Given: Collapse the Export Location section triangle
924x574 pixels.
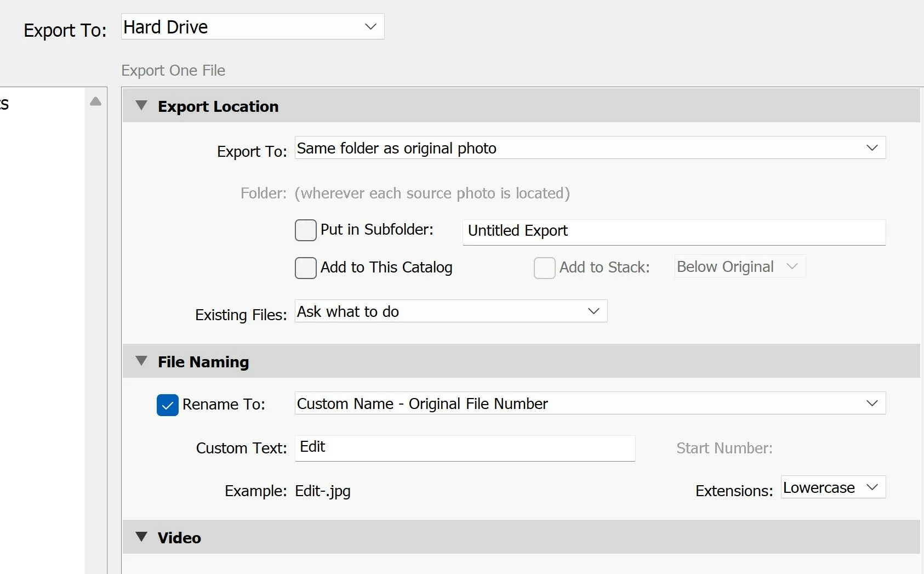Looking at the screenshot, I should pos(141,105).
